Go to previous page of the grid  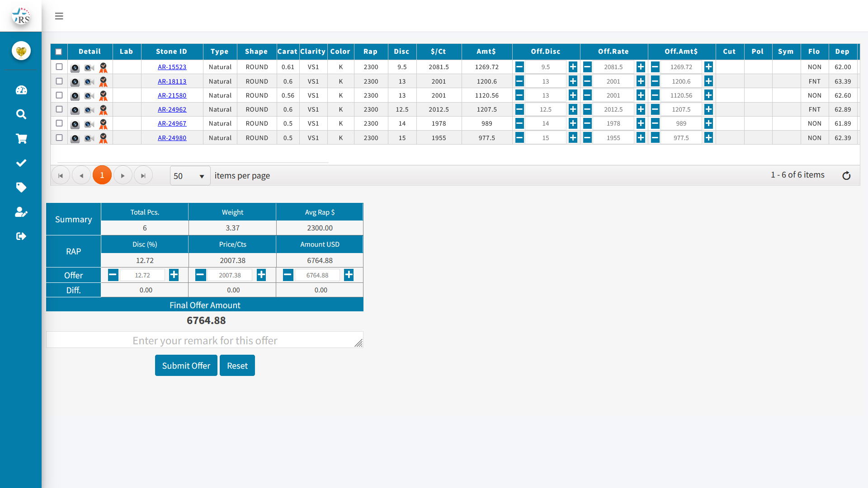81,175
